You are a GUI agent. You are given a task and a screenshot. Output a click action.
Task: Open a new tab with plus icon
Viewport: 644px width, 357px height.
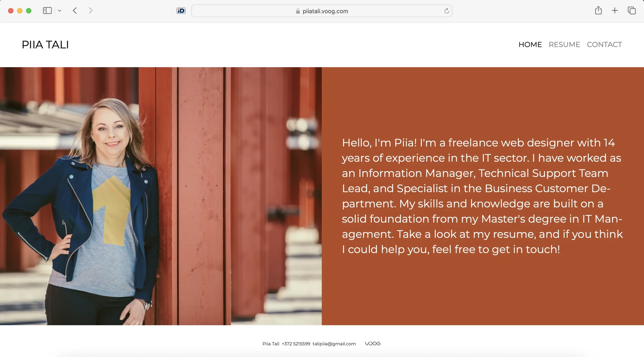614,11
